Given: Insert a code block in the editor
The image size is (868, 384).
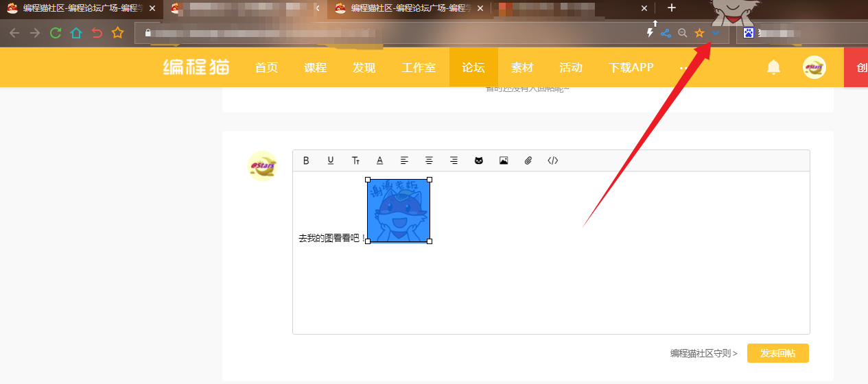Looking at the screenshot, I should click(553, 160).
